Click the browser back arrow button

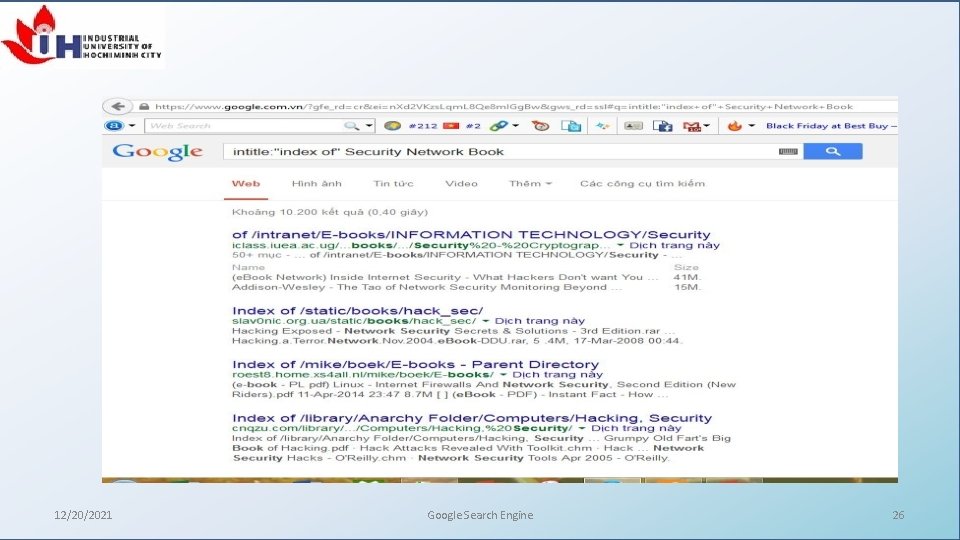[118, 106]
